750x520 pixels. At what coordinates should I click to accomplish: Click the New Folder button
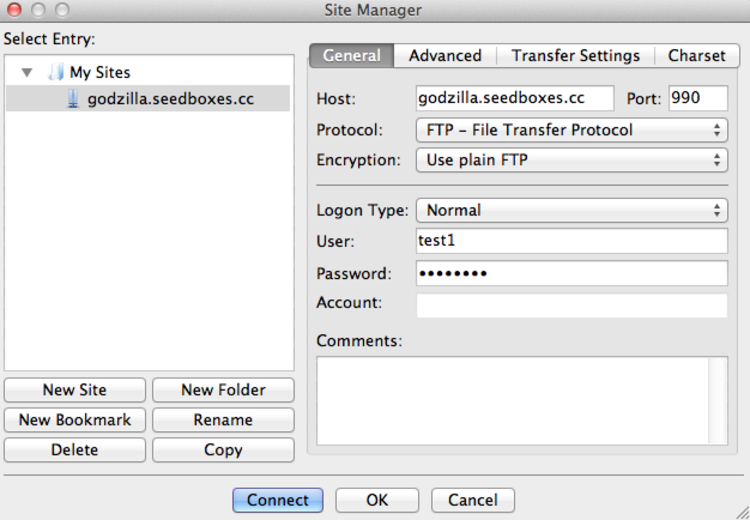(x=223, y=390)
